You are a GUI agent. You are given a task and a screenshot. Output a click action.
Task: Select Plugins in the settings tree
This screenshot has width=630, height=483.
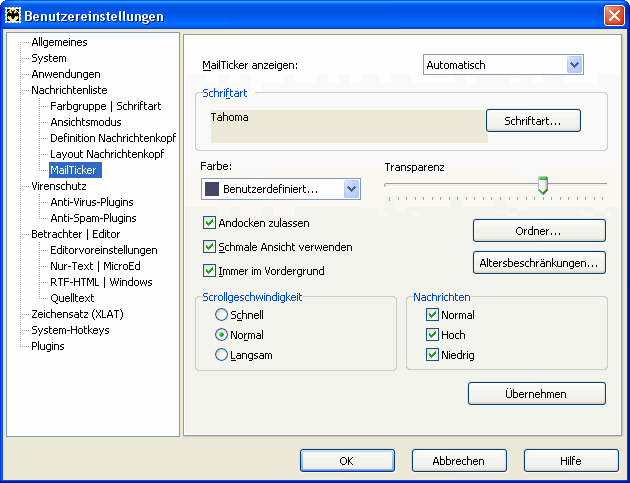(48, 346)
